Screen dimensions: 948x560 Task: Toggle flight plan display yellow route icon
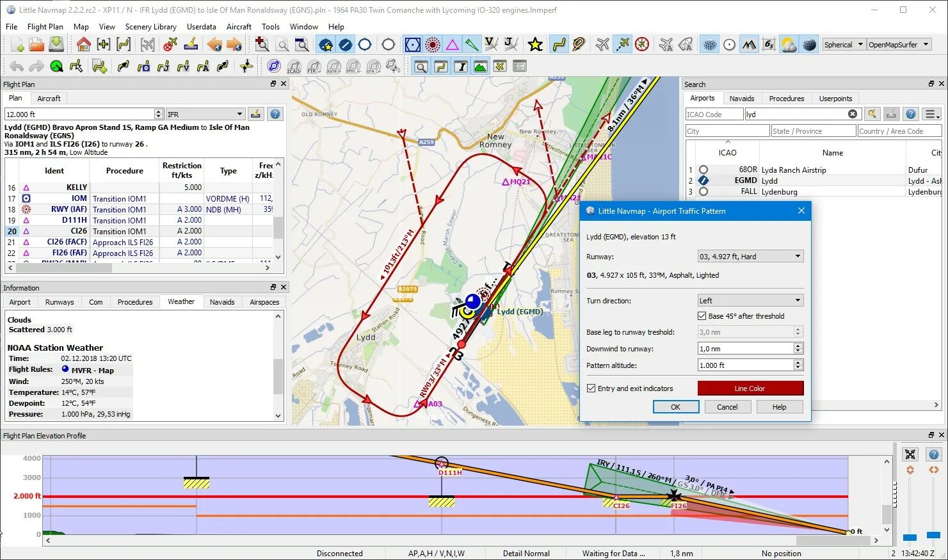pos(559,45)
